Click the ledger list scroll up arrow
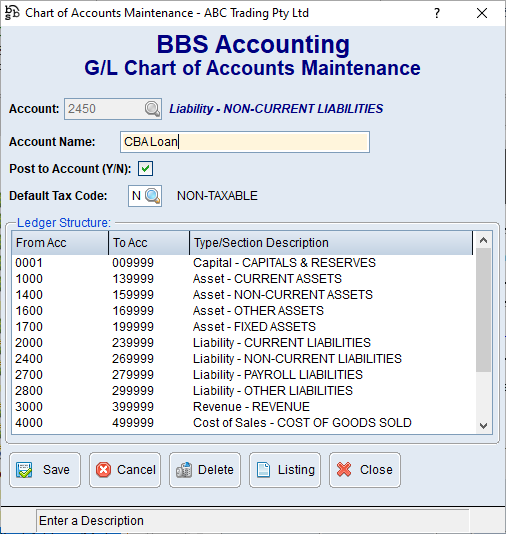Screen dimensions: 506x534 point(483,240)
